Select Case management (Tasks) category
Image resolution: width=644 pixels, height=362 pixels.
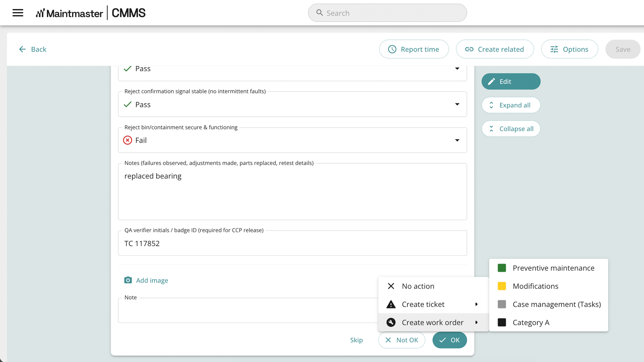(x=549, y=304)
